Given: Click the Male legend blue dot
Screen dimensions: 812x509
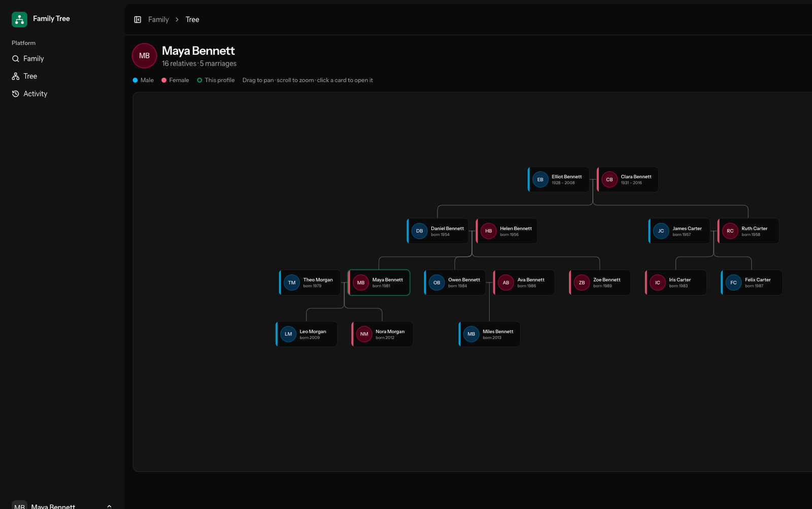Looking at the screenshot, I should click(x=135, y=80).
